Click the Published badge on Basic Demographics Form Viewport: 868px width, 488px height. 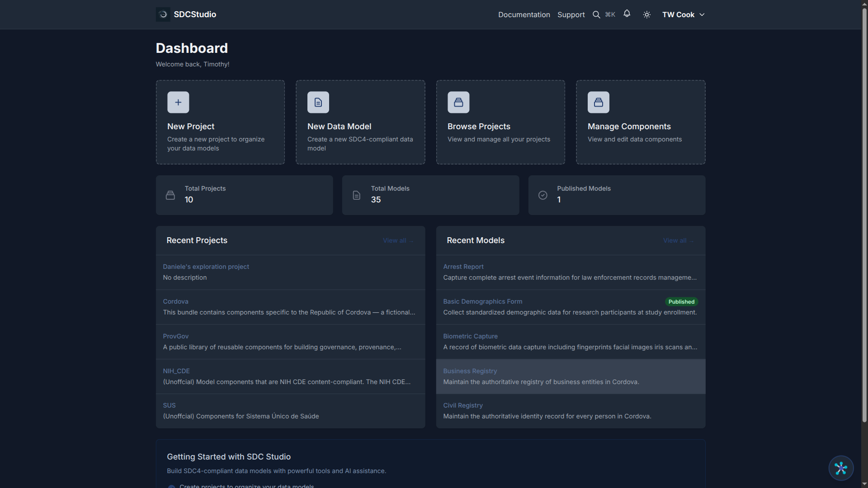click(681, 301)
